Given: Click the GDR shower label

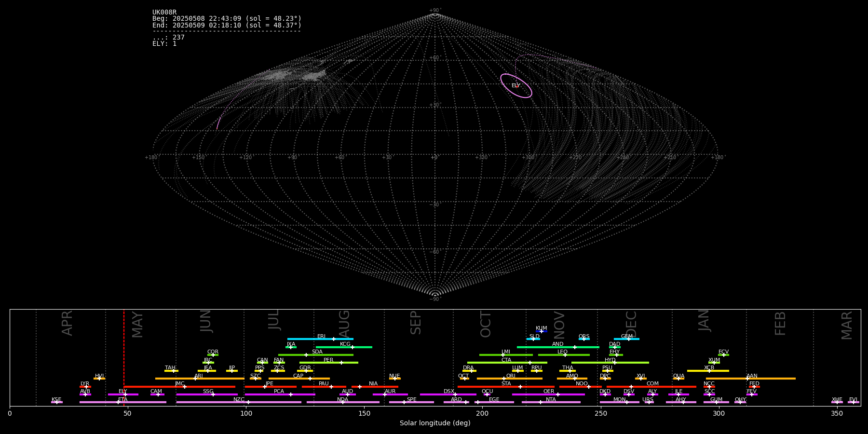Looking at the screenshot, I should pyautogui.click(x=305, y=368).
